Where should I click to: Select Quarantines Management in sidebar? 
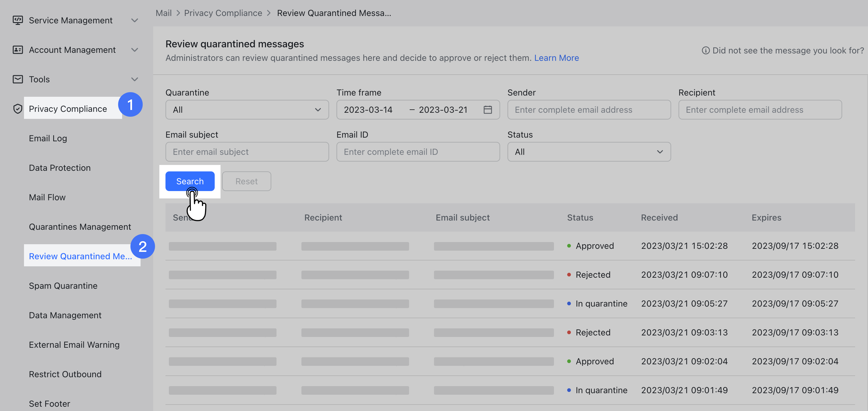80,226
